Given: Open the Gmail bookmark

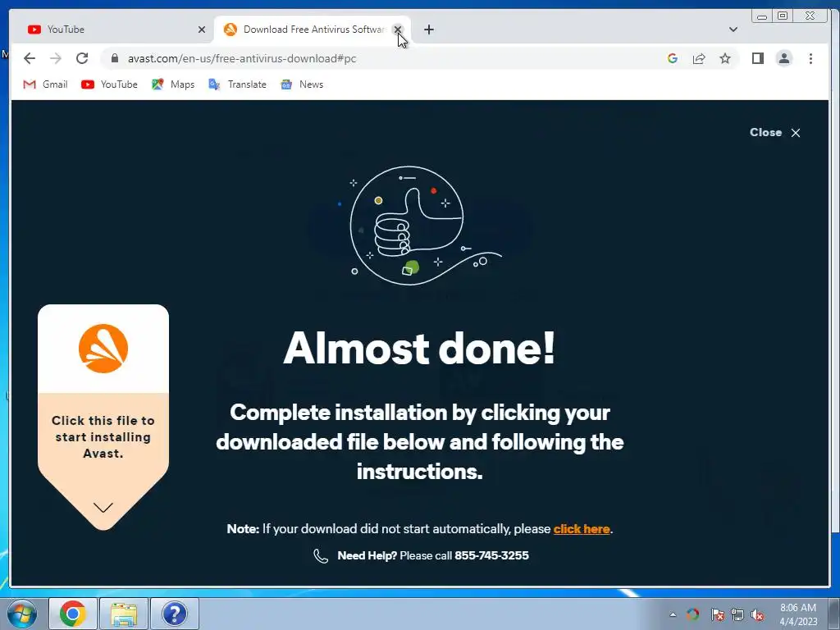Looking at the screenshot, I should tap(46, 84).
